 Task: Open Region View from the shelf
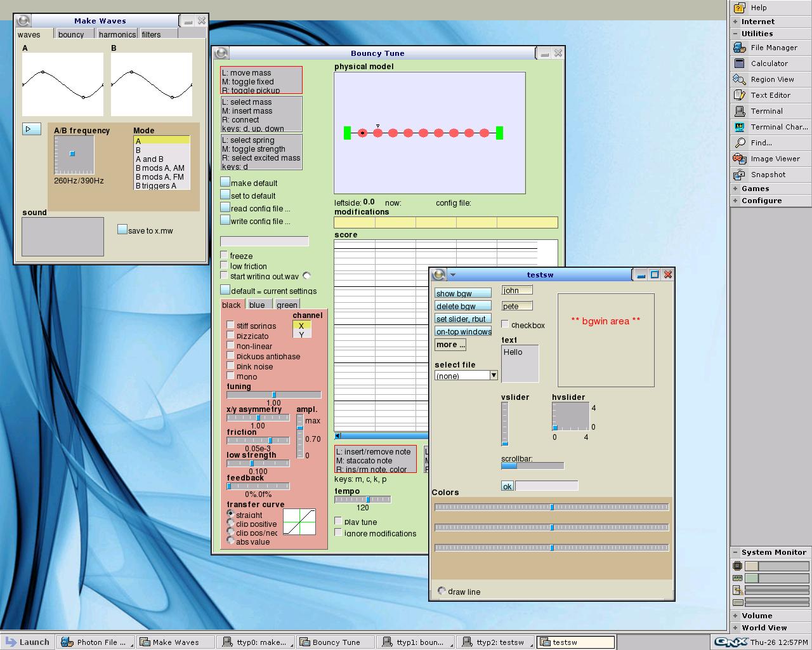point(771,79)
